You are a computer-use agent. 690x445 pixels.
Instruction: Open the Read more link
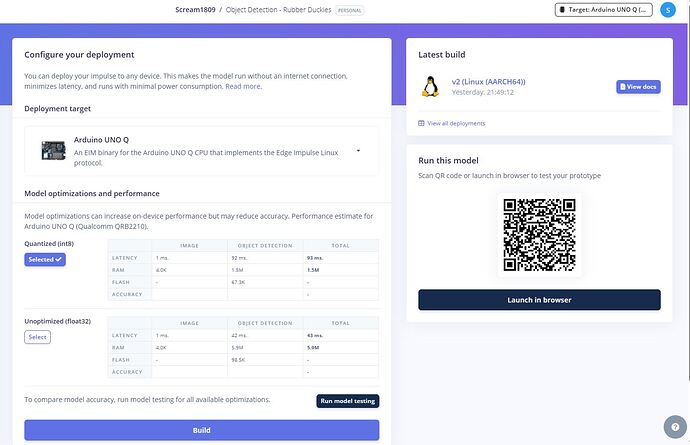(x=243, y=86)
